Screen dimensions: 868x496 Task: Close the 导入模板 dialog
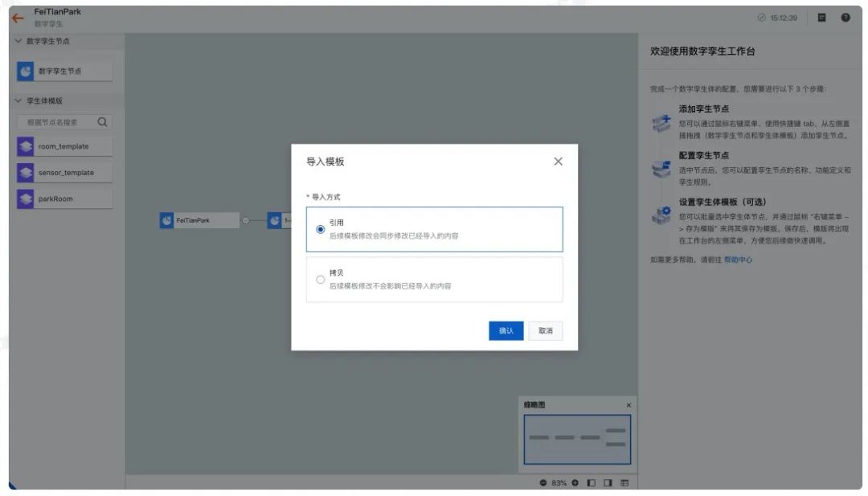[558, 161]
